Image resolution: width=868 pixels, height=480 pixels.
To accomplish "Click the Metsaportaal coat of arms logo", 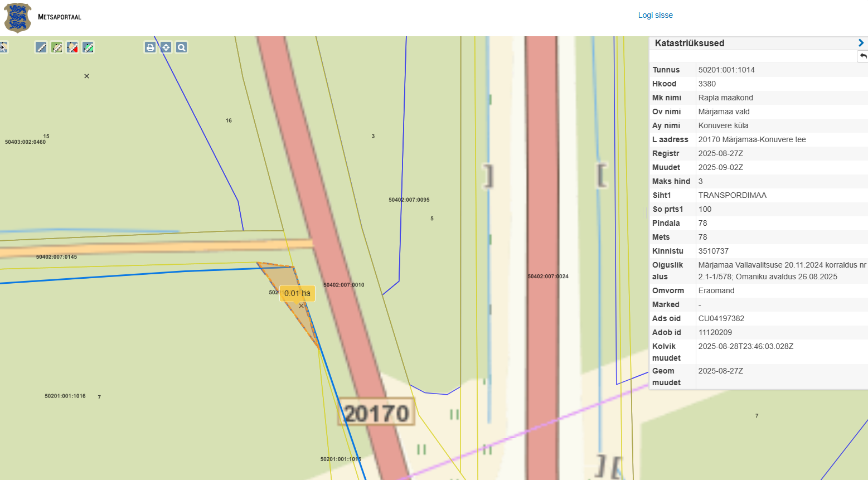I will pyautogui.click(x=18, y=17).
